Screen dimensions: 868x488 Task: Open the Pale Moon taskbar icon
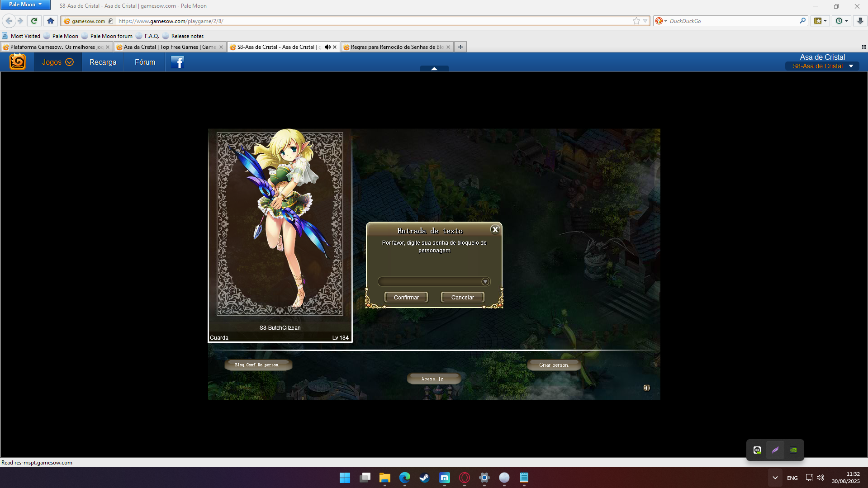click(504, 478)
